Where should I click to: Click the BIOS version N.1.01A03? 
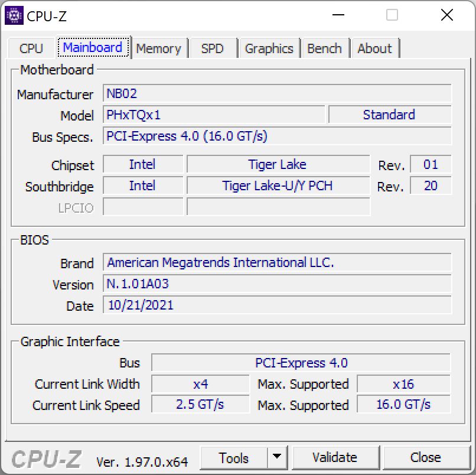[x=277, y=284]
